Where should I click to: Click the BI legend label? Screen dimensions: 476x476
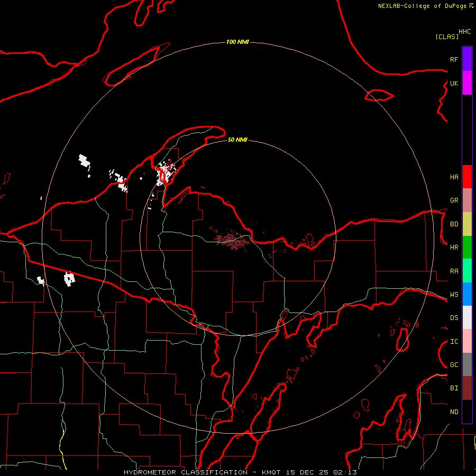pos(454,388)
